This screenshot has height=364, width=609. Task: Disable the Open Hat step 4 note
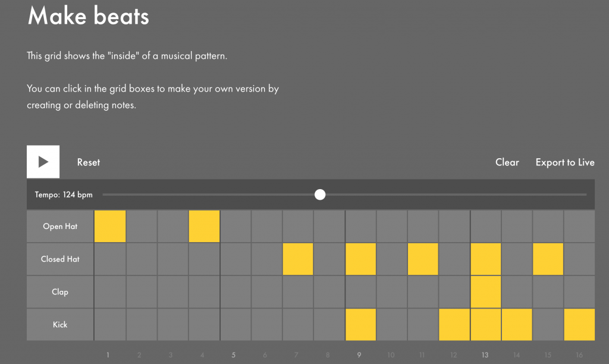pos(204,226)
